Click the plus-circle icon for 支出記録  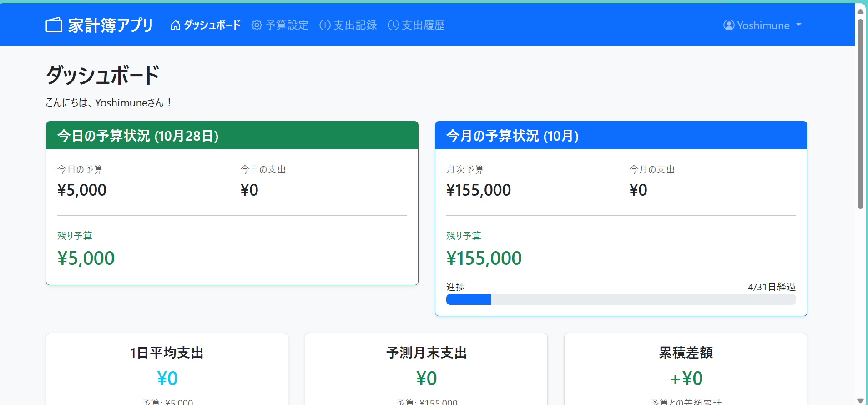point(325,25)
